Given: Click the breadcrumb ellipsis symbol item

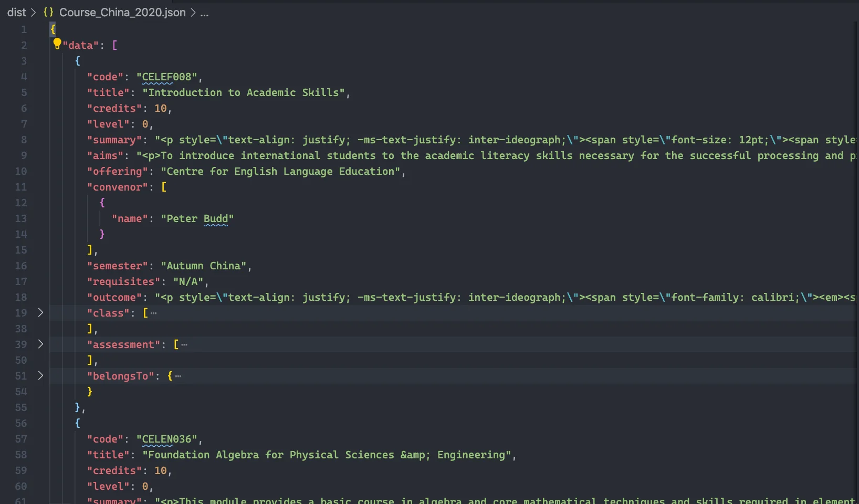Looking at the screenshot, I should (x=204, y=13).
